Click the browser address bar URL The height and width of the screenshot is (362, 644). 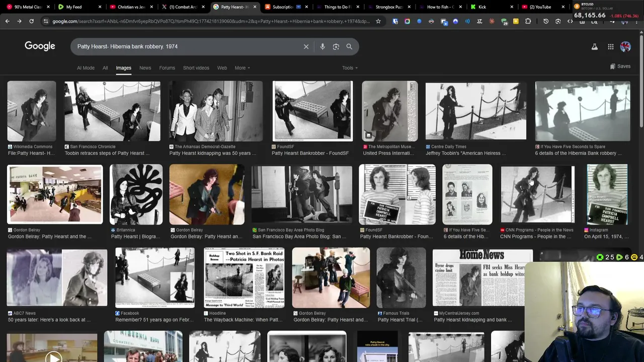coord(210,21)
